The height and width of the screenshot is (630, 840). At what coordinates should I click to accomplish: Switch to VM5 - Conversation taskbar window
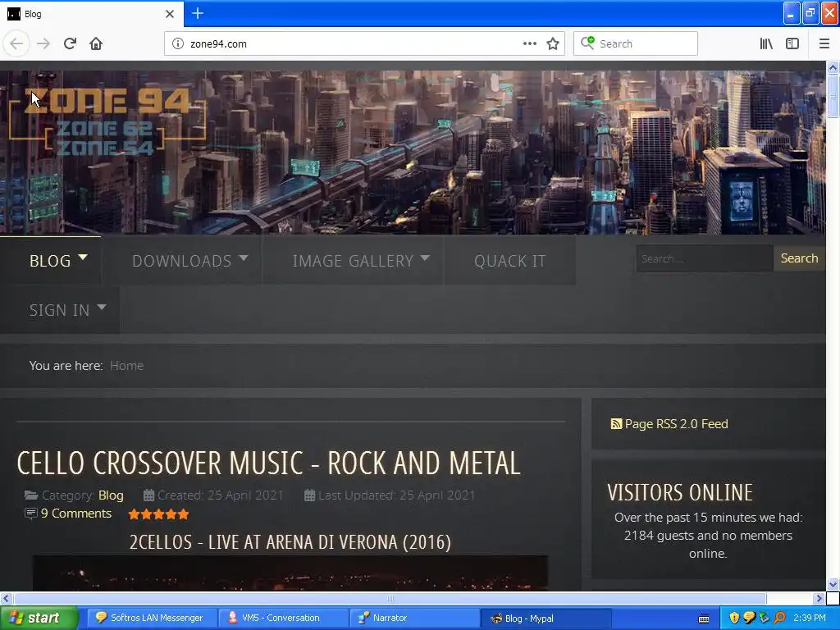pos(283,619)
